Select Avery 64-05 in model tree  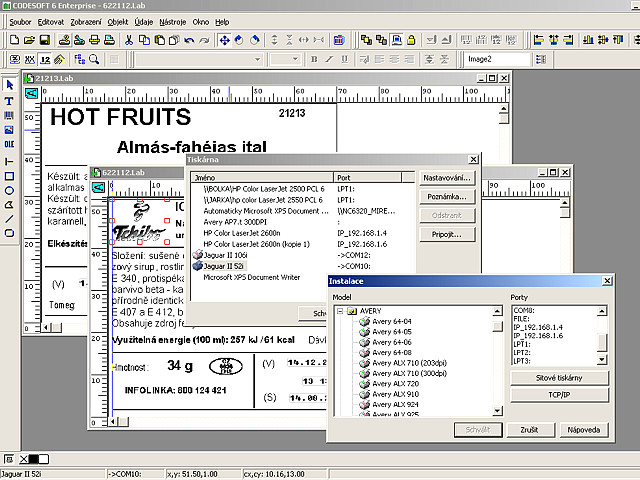point(392,332)
